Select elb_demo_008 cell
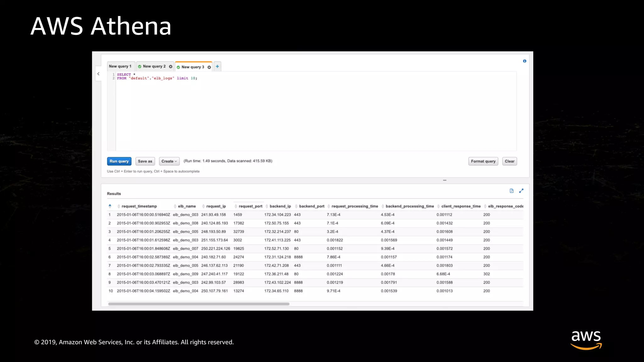This screenshot has width=644, height=362. click(x=186, y=223)
